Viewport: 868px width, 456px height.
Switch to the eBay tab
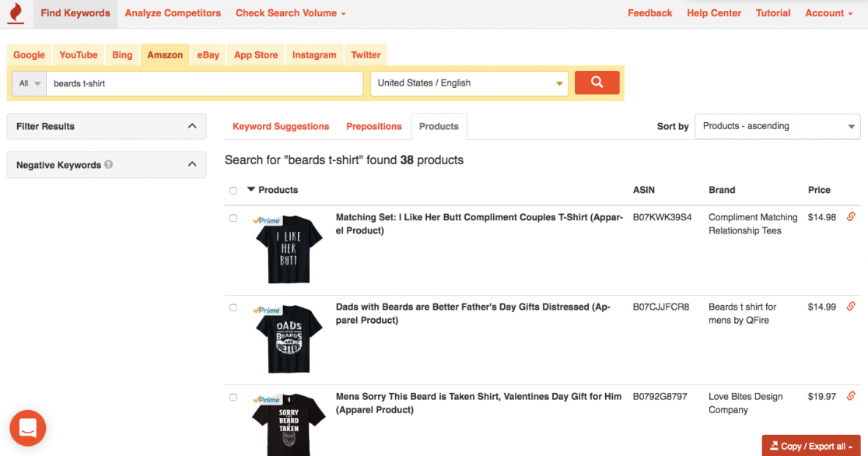point(208,54)
